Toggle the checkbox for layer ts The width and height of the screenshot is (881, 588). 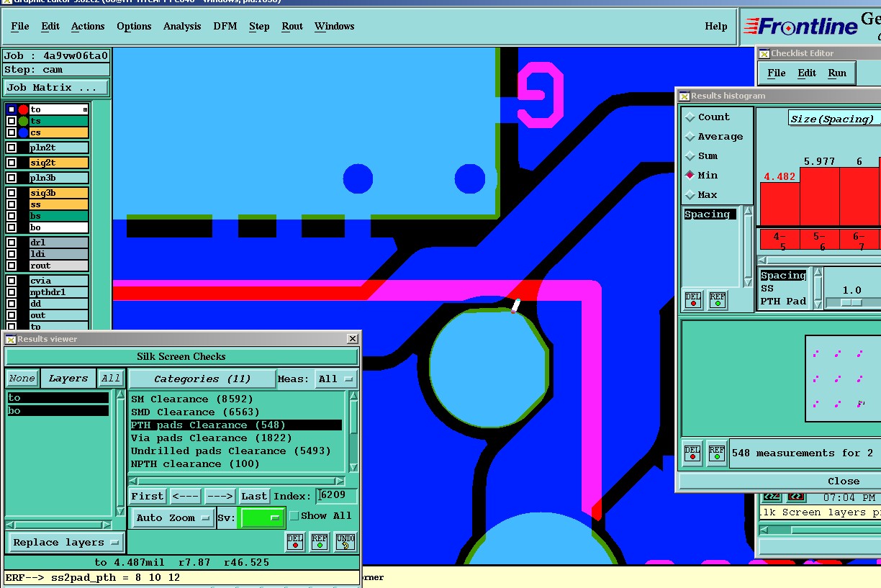coord(11,121)
